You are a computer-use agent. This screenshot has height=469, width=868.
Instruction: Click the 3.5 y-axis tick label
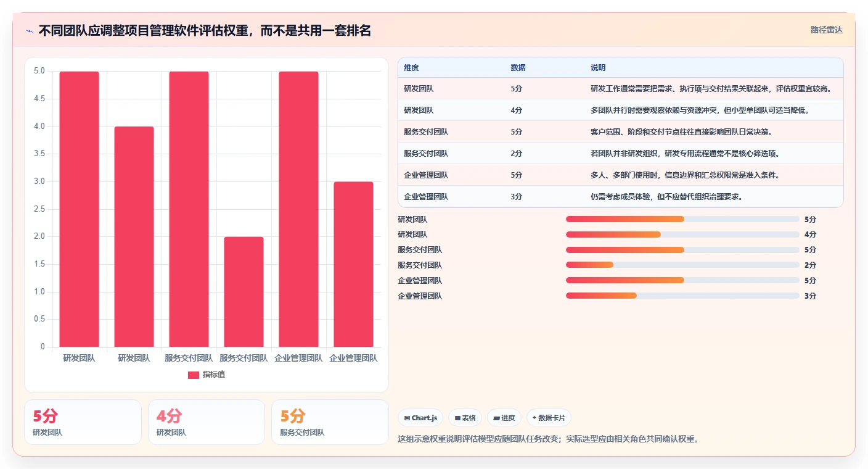tap(39, 154)
